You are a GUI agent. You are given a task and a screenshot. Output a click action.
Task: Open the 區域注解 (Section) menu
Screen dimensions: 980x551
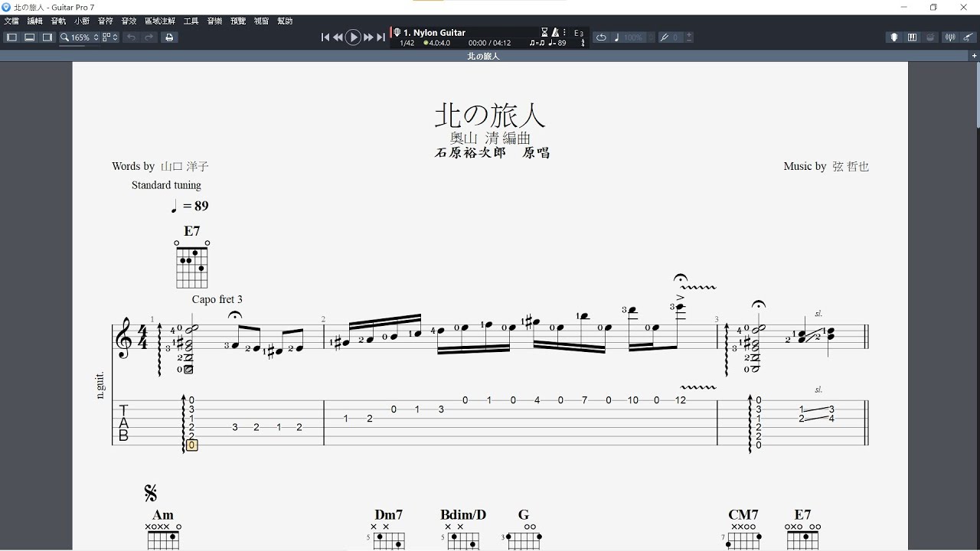point(160,21)
